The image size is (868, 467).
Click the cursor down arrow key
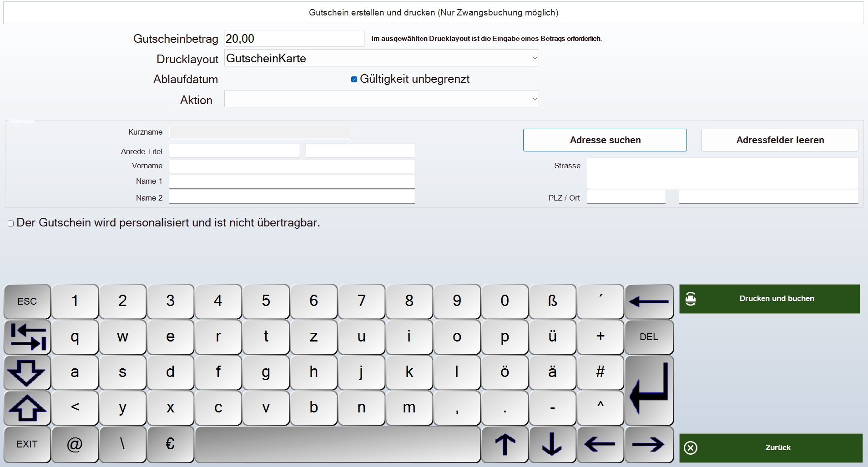(552, 444)
